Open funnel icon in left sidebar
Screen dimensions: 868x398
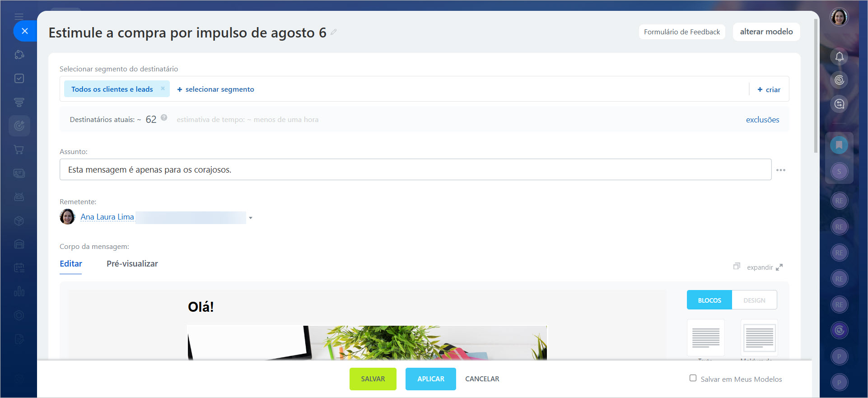pos(19,103)
